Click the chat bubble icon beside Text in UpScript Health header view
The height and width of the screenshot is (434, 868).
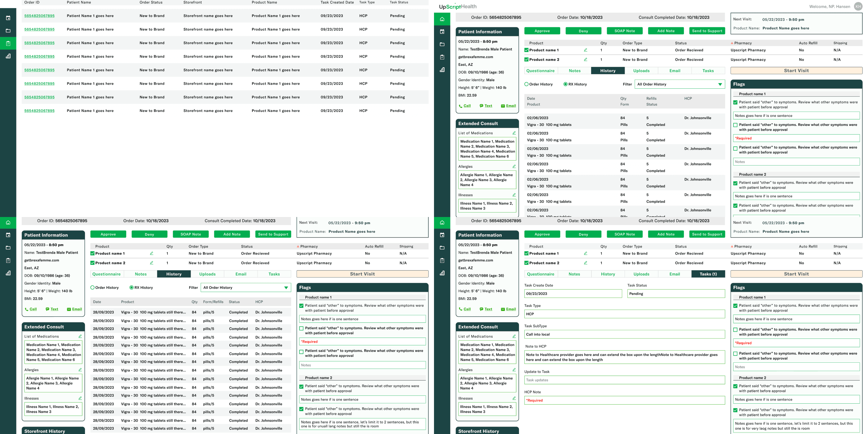(x=481, y=106)
